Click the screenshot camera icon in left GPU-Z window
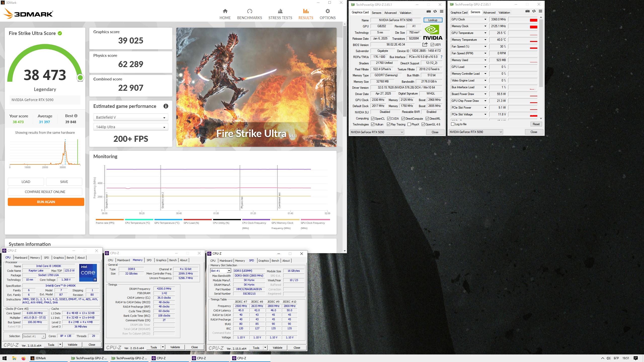The height and width of the screenshot is (362, 644). (429, 11)
